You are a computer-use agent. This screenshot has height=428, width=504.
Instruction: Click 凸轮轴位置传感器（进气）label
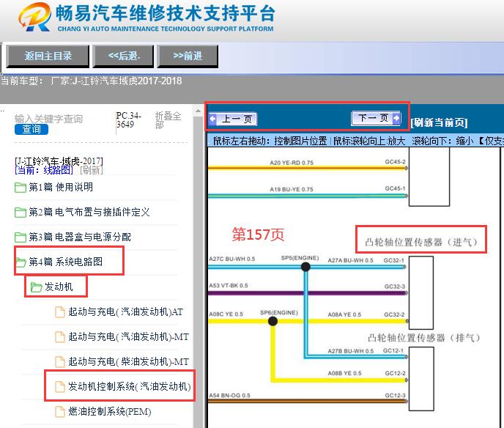click(x=421, y=242)
